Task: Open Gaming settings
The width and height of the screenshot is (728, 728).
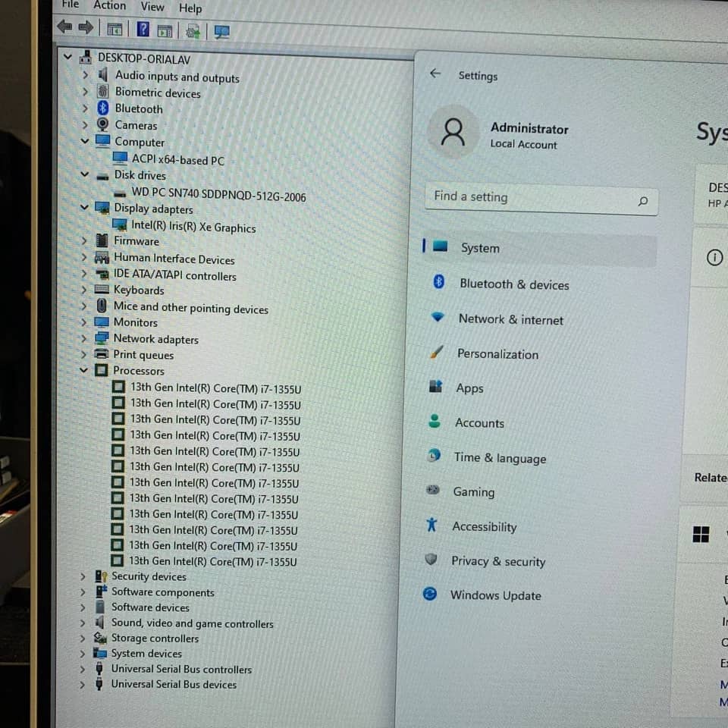Action: [x=473, y=491]
